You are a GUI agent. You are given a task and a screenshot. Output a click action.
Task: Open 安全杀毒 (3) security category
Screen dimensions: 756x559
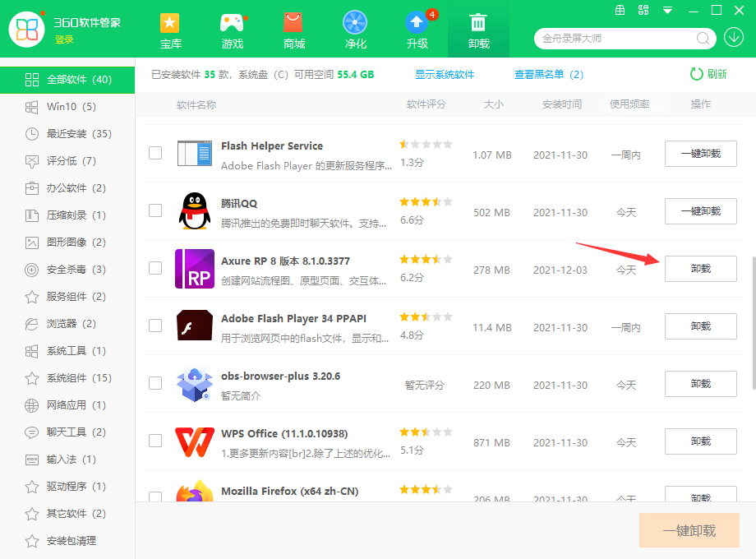[67, 269]
